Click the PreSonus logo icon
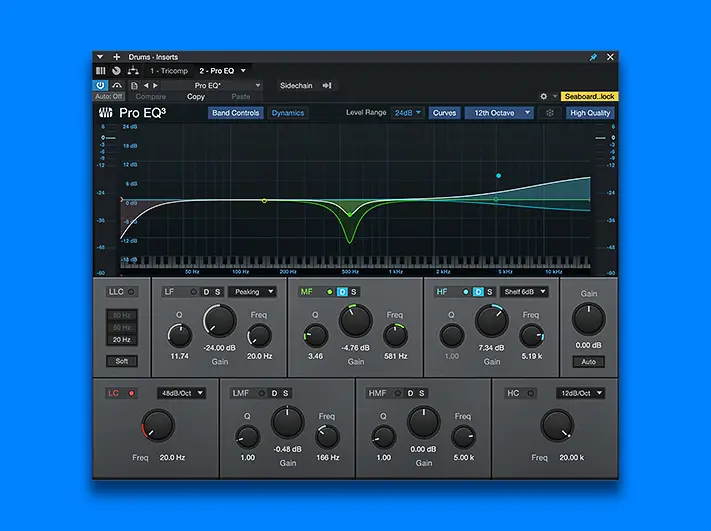 point(106,112)
